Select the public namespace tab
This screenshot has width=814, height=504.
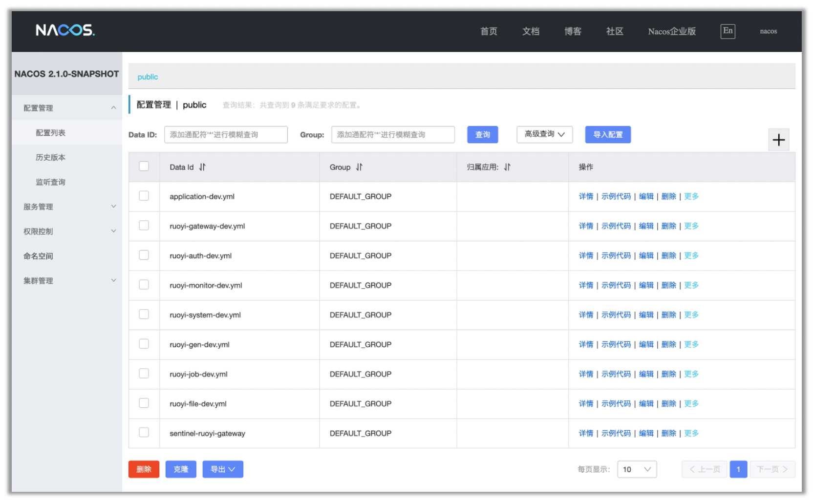pyautogui.click(x=148, y=77)
